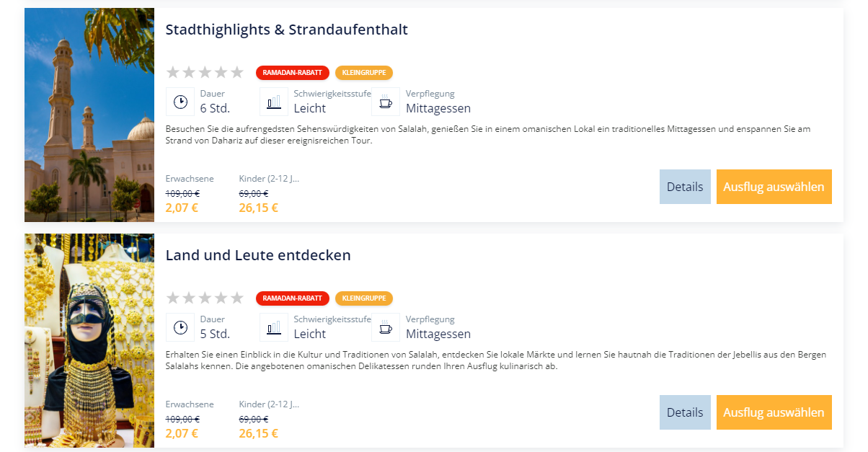Open the Stadthighlights & Strandaufenthalt title
Viewport: 868px width, 452px height.
pos(287,30)
